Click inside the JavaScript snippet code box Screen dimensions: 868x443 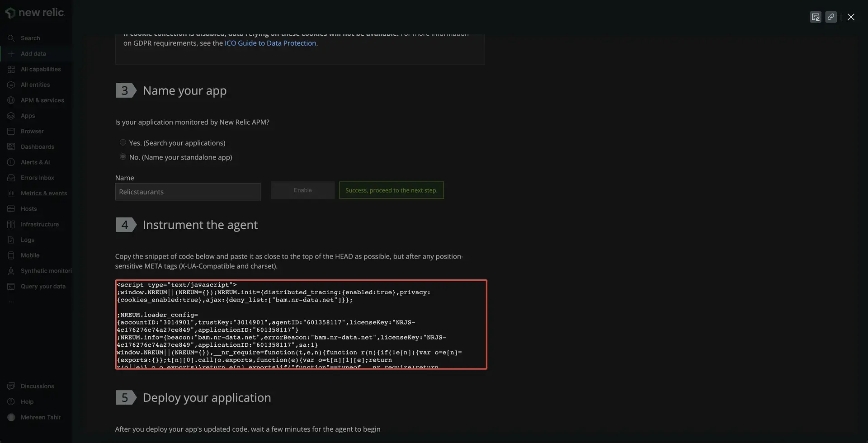click(301, 325)
